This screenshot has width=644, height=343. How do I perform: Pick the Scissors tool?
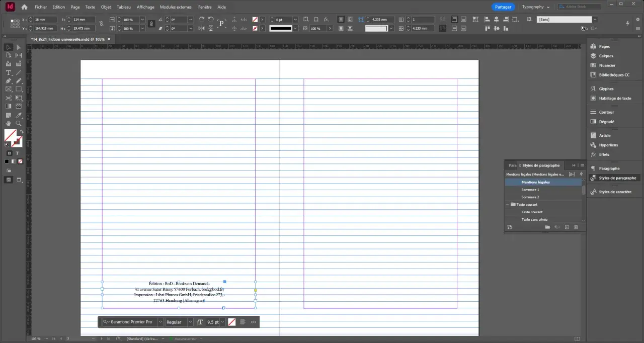(x=9, y=98)
